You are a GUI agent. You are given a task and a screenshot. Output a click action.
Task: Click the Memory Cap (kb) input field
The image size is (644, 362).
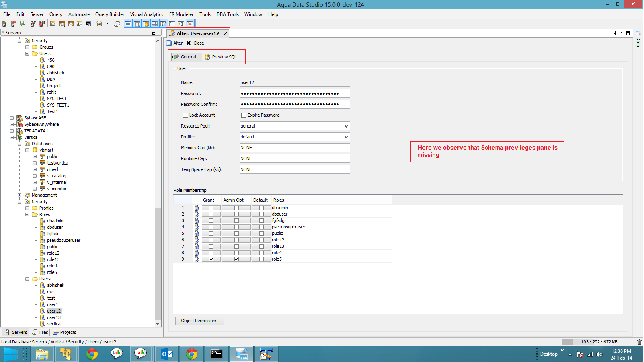(x=295, y=148)
